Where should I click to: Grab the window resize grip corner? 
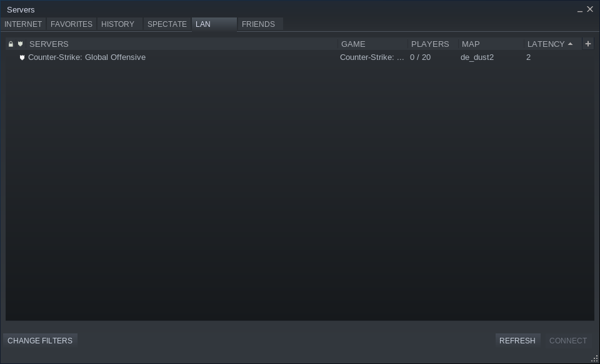click(x=594, y=358)
